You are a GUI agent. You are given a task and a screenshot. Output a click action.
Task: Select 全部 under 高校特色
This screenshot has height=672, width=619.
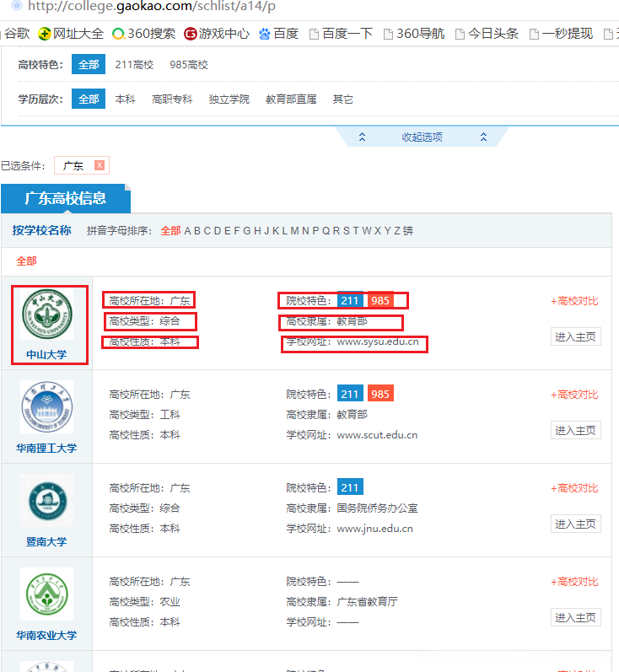89,64
